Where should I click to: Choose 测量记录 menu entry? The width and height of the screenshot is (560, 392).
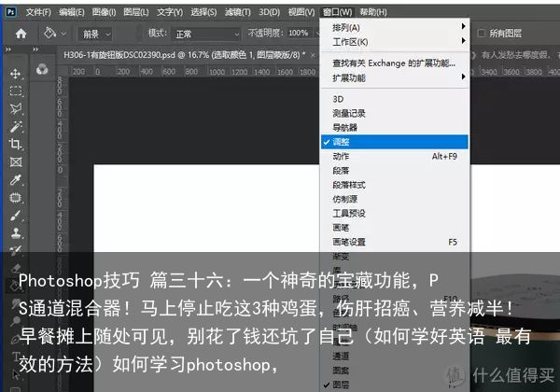point(394,113)
